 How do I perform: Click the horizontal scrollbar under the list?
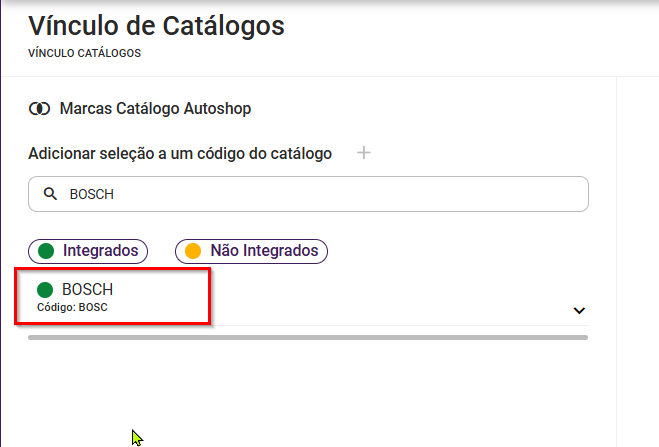[308, 337]
